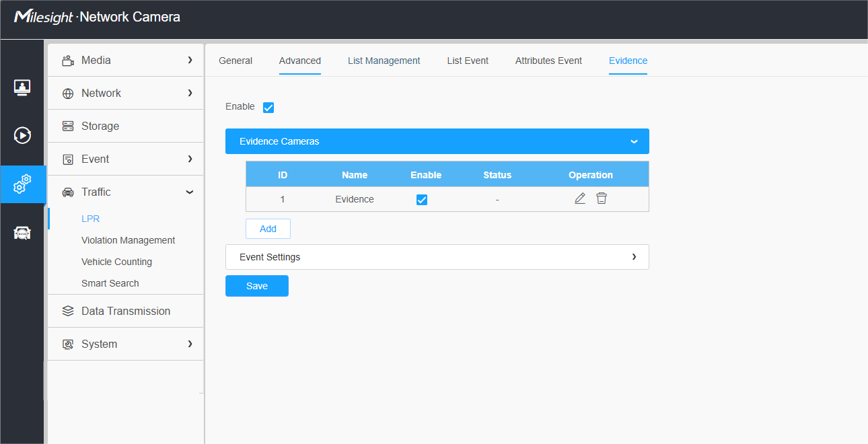Open the Storage menu item
This screenshot has height=444, width=868.
tap(126, 126)
